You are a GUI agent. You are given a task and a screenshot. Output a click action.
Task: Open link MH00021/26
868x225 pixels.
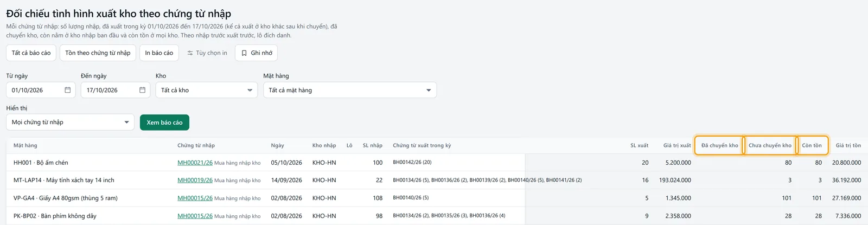click(x=195, y=163)
